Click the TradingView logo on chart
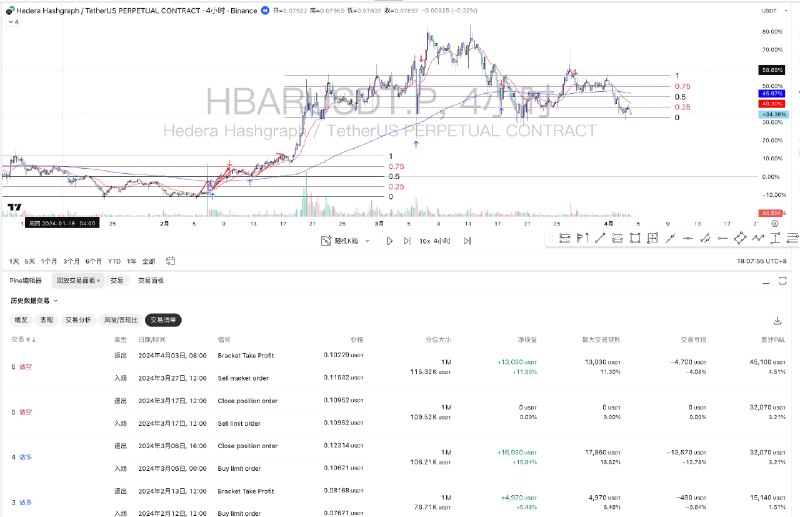This screenshot has height=517, width=800. coord(15,208)
